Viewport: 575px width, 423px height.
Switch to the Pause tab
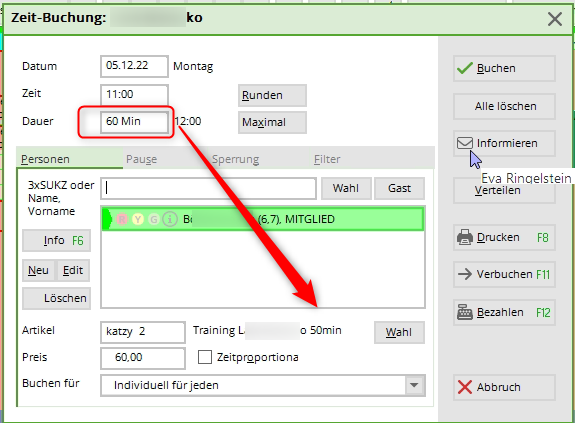click(x=142, y=159)
